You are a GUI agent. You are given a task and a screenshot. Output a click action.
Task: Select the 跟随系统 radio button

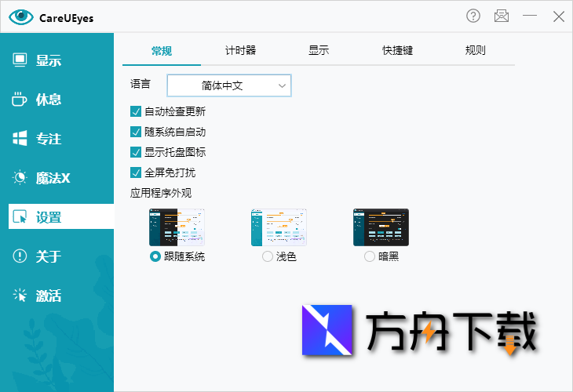pyautogui.click(x=155, y=256)
